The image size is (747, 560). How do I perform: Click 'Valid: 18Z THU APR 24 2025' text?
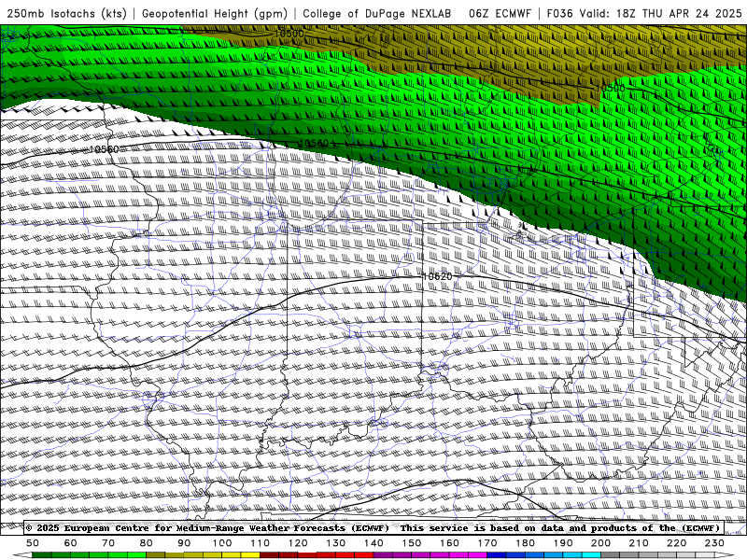(660, 13)
